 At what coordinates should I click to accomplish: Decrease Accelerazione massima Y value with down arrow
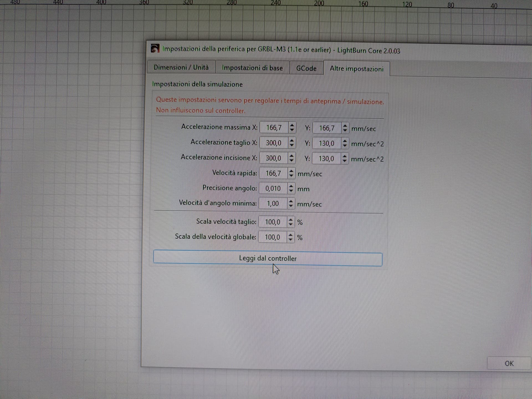(x=345, y=130)
